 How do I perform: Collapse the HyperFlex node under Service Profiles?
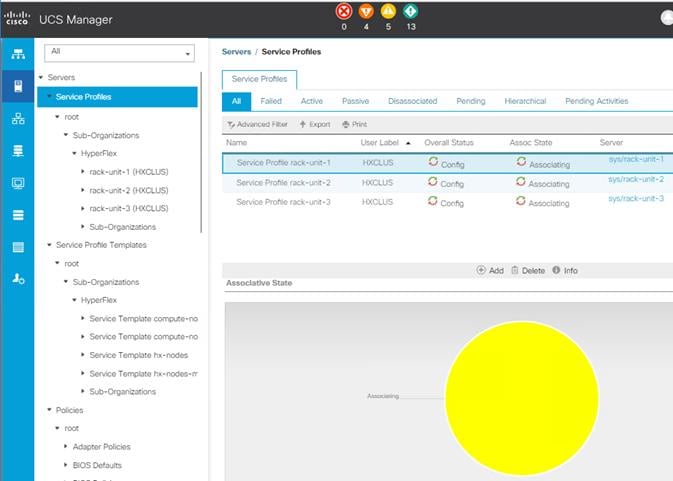(x=74, y=153)
